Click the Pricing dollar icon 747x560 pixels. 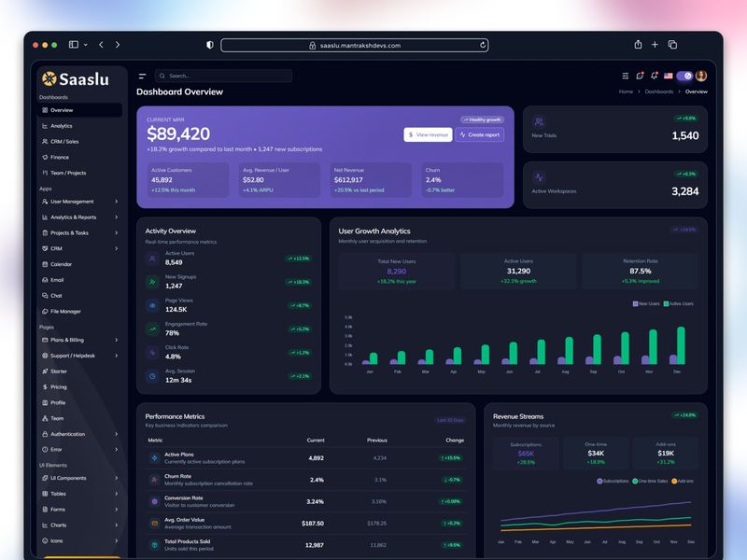pos(45,387)
